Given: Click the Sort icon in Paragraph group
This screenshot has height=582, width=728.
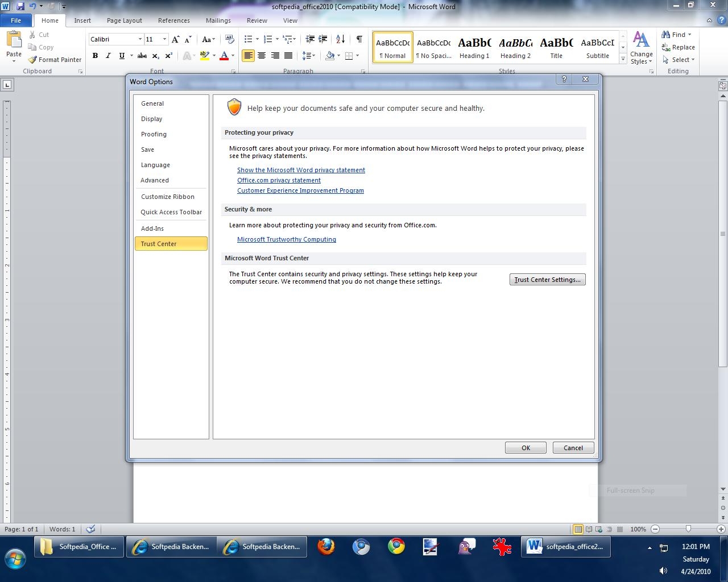Looking at the screenshot, I should [x=340, y=39].
